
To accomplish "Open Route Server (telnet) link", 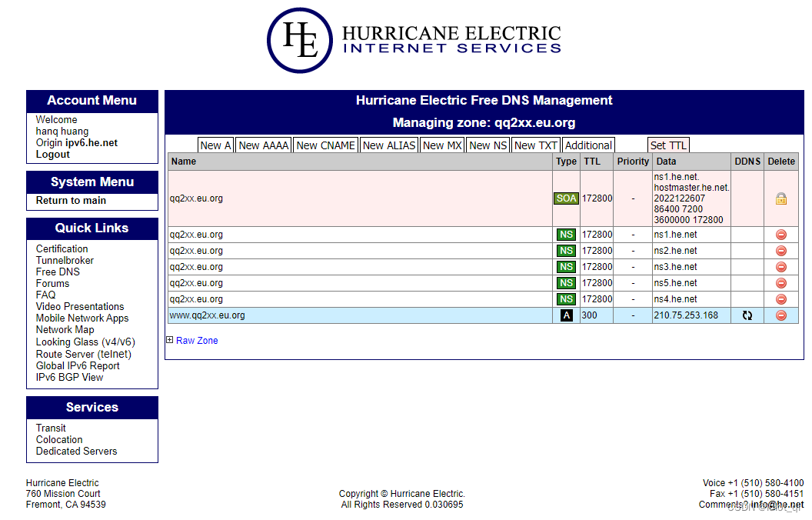I will point(83,355).
